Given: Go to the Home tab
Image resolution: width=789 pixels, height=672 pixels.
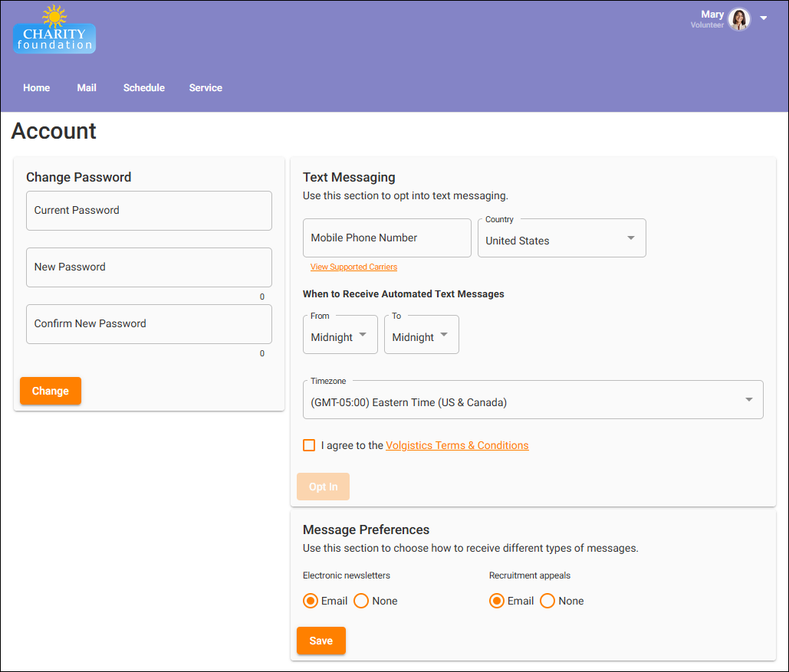Looking at the screenshot, I should click(36, 87).
